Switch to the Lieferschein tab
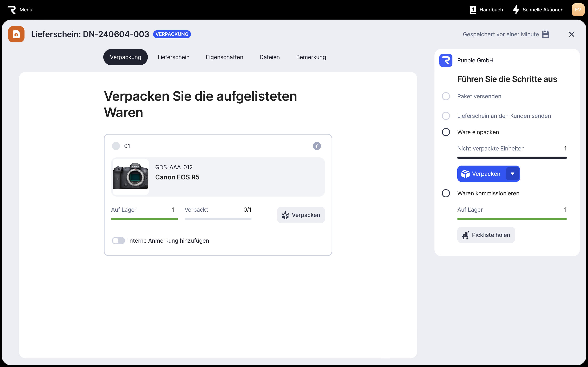 173,57
